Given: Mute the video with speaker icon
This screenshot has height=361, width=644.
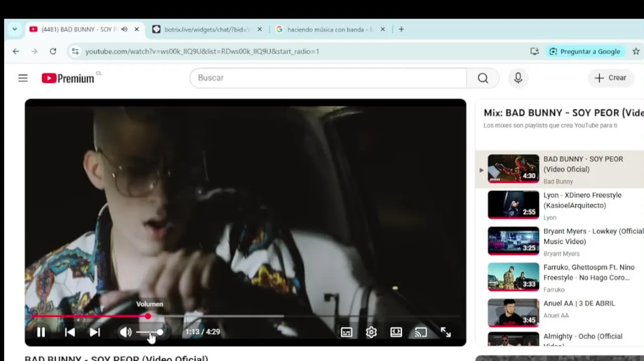Looking at the screenshot, I should [x=125, y=332].
